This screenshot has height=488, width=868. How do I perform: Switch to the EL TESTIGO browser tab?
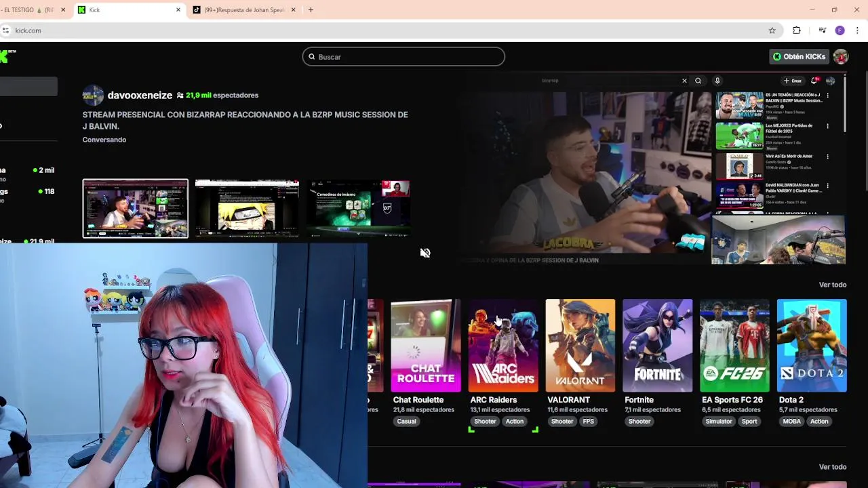click(x=34, y=10)
